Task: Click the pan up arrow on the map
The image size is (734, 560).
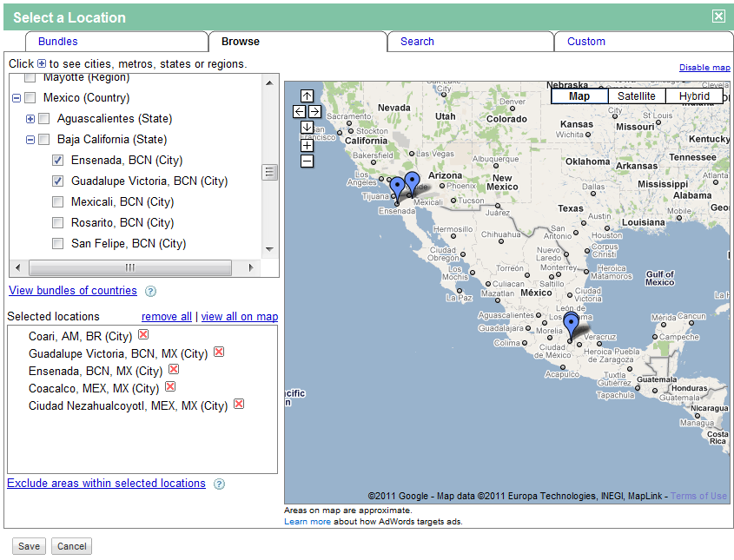Action: (x=307, y=96)
